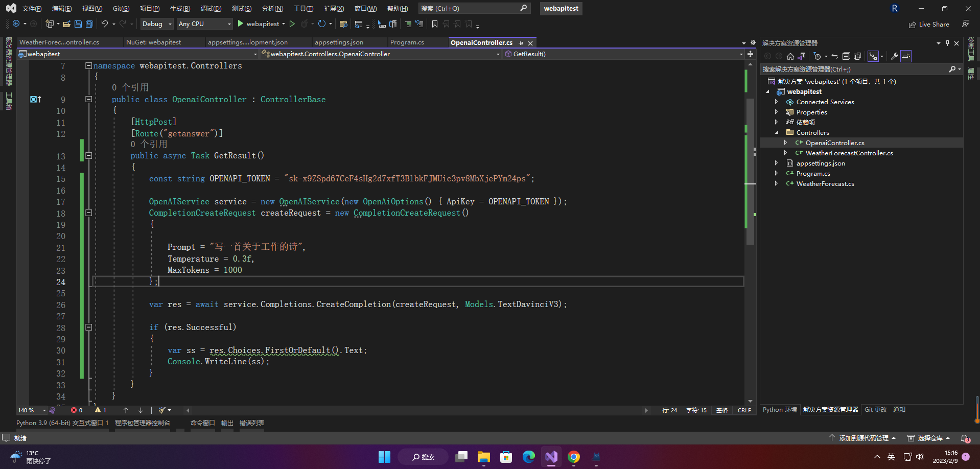
Task: Click 选择仓库 in status bar
Action: 929,438
